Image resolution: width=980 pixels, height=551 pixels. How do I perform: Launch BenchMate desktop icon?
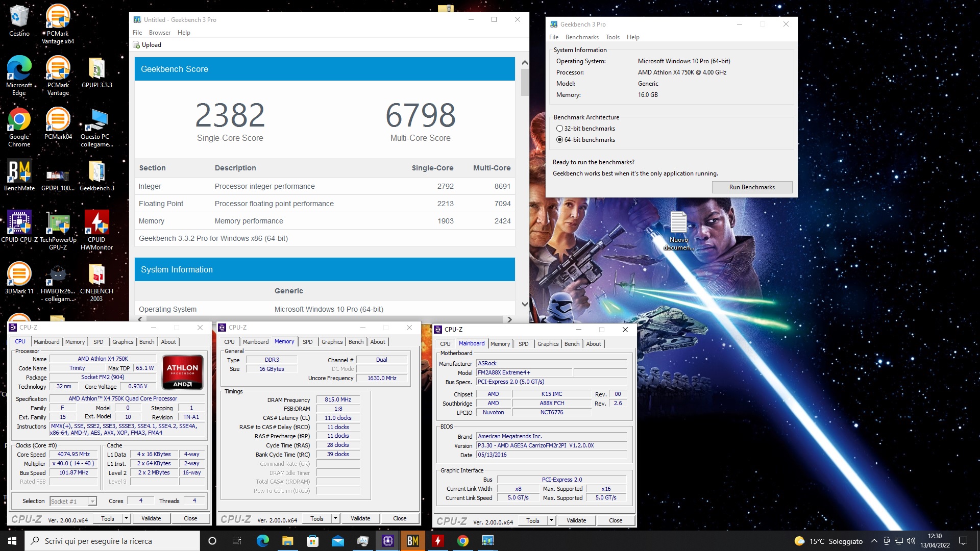click(19, 175)
